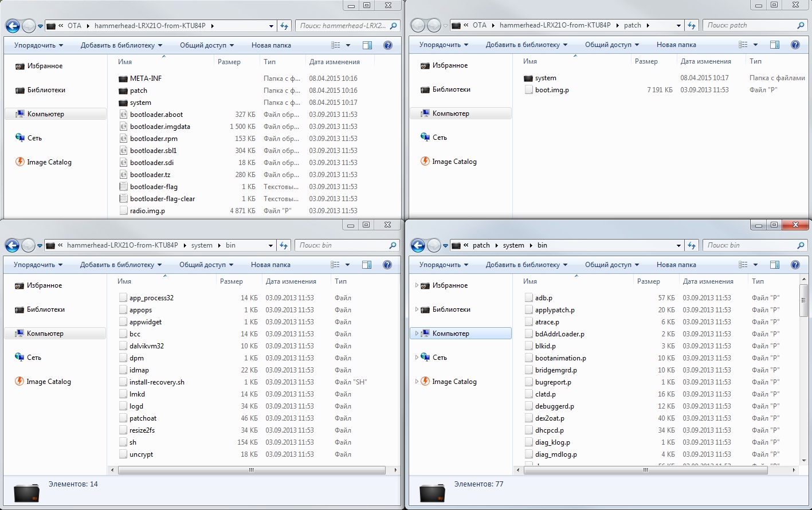
Task: Toggle the preview pane in the top-right window
Action: [775, 45]
